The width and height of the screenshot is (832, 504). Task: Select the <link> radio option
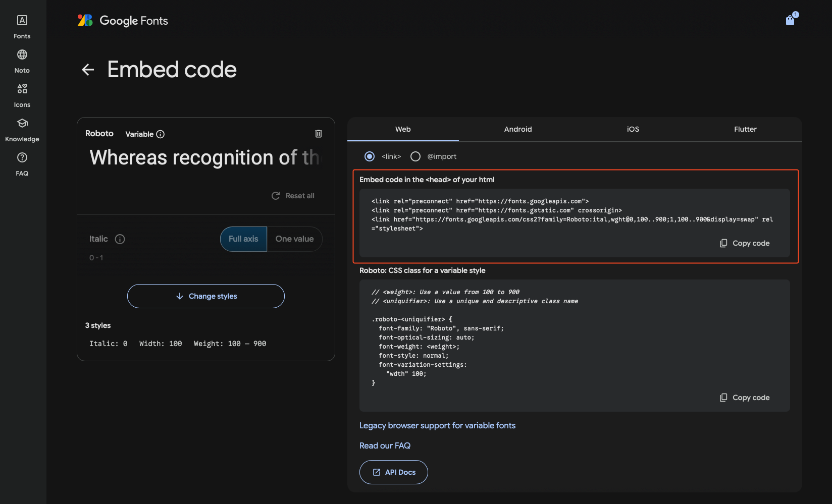(370, 156)
